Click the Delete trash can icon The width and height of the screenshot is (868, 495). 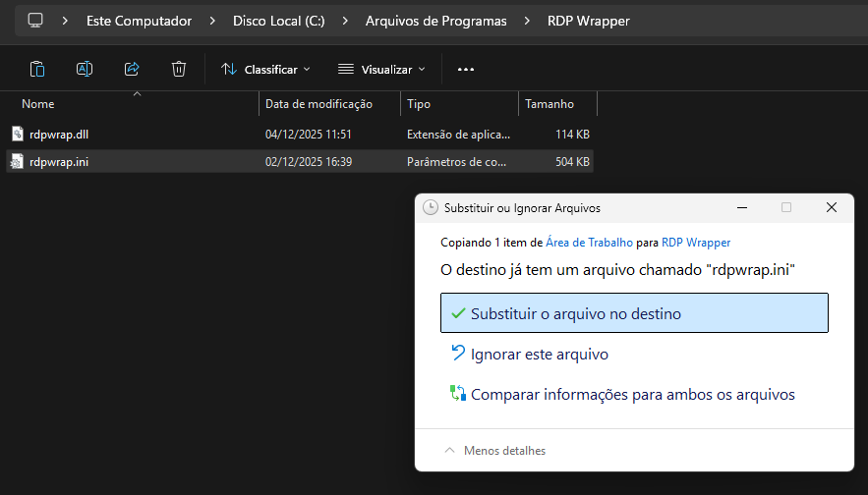(179, 69)
